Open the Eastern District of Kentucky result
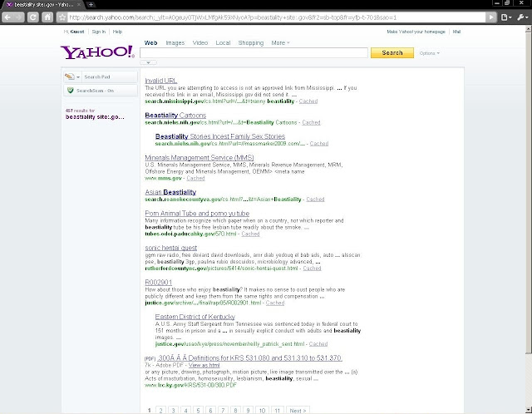 coord(195,317)
